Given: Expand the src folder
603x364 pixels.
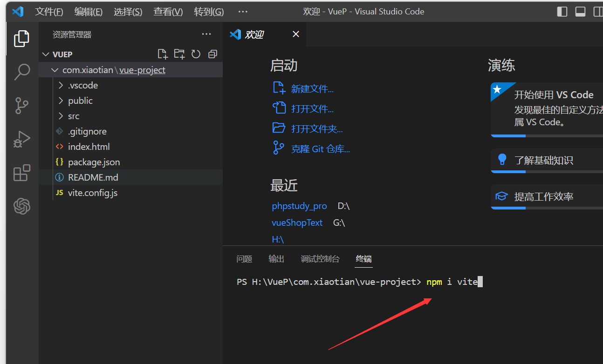Looking at the screenshot, I should tap(61, 116).
